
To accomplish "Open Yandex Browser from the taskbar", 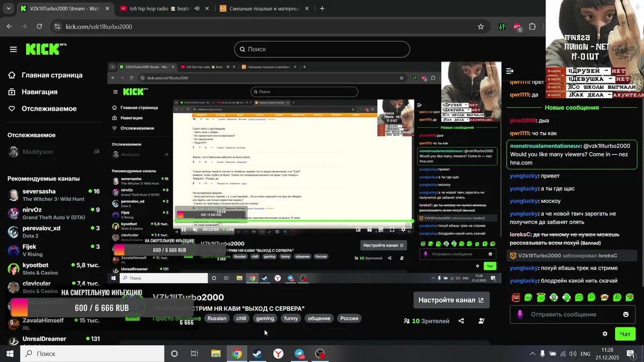I will pos(278,354).
